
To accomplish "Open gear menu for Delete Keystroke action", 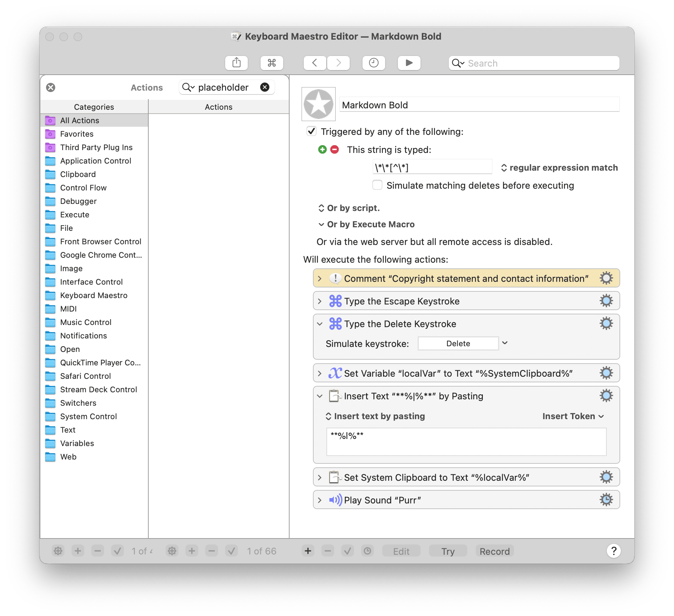I will tap(606, 324).
